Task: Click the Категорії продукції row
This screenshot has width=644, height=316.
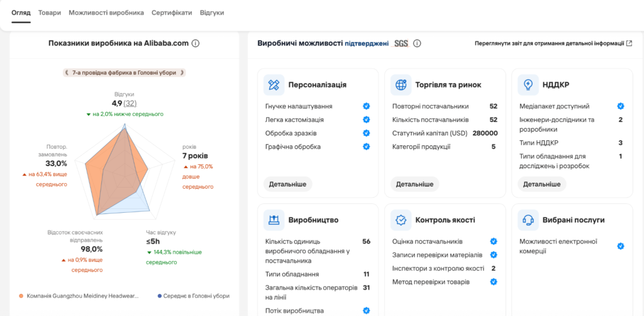Action: pos(445,147)
